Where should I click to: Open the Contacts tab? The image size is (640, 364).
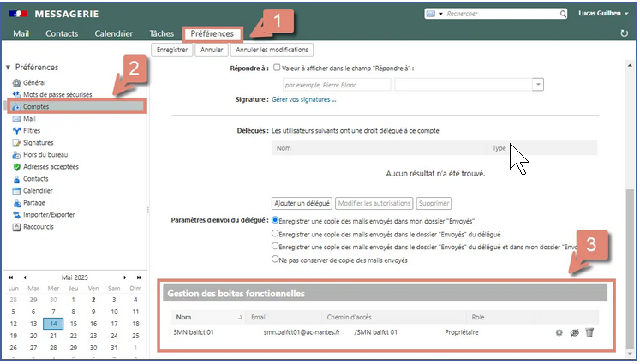[62, 33]
